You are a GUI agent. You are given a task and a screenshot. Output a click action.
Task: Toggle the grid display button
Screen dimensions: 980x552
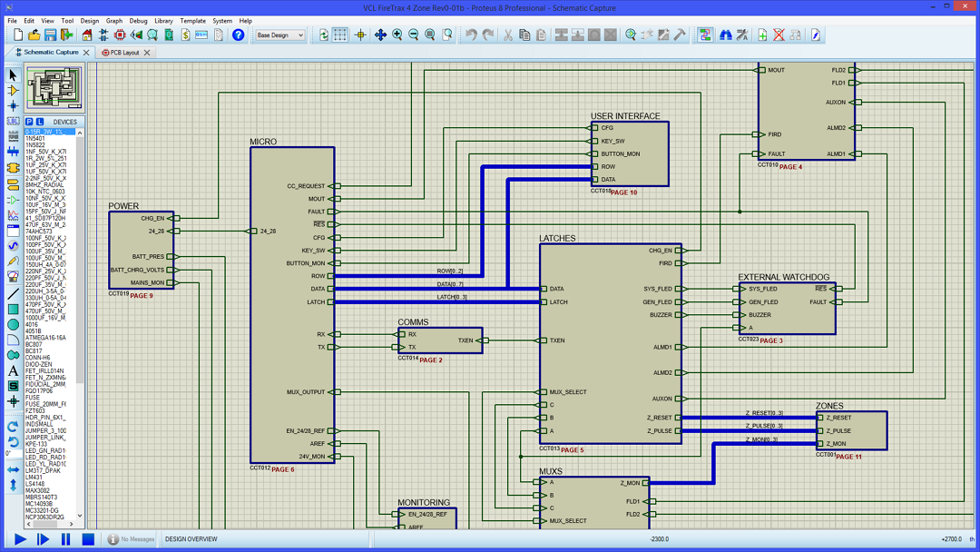click(x=339, y=35)
